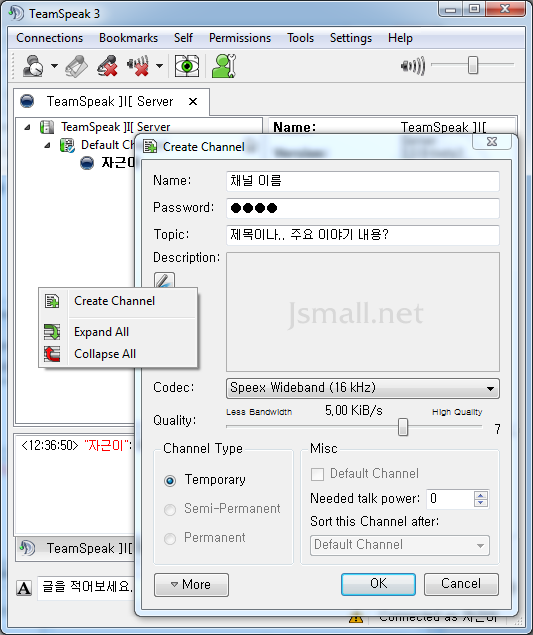Tick the Default Channel checkbox
The width and height of the screenshot is (533, 635).
317,474
